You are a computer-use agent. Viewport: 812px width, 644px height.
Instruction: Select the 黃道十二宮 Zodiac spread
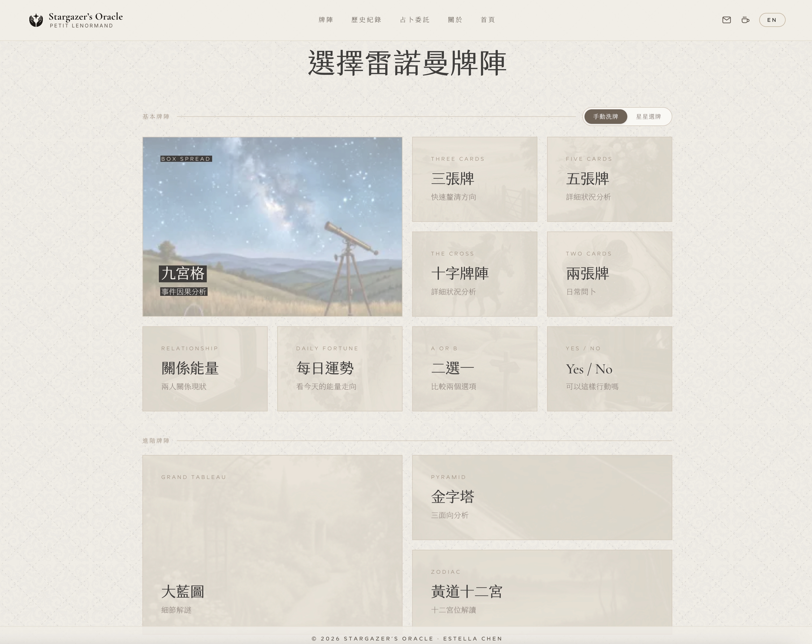[542, 589]
